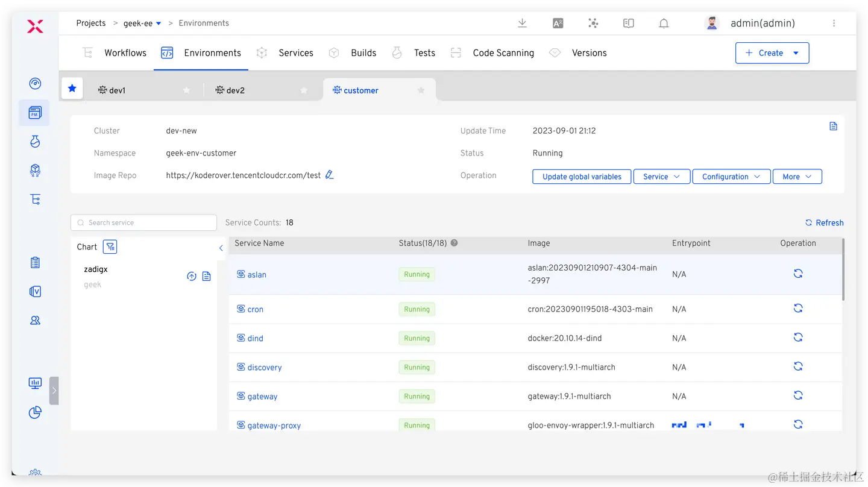
Task: Click the services table vertical scrollbar
Action: [x=843, y=269]
